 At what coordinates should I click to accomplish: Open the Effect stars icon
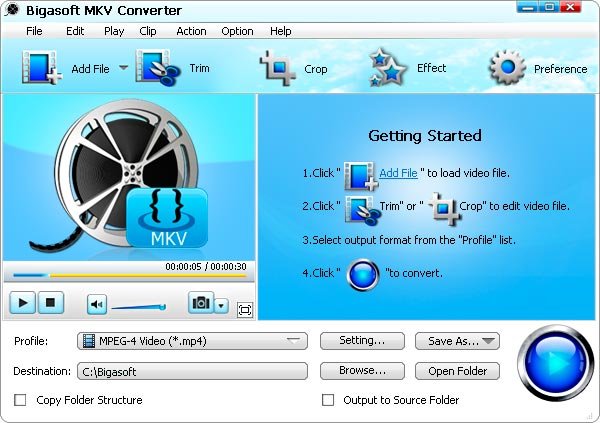click(387, 67)
